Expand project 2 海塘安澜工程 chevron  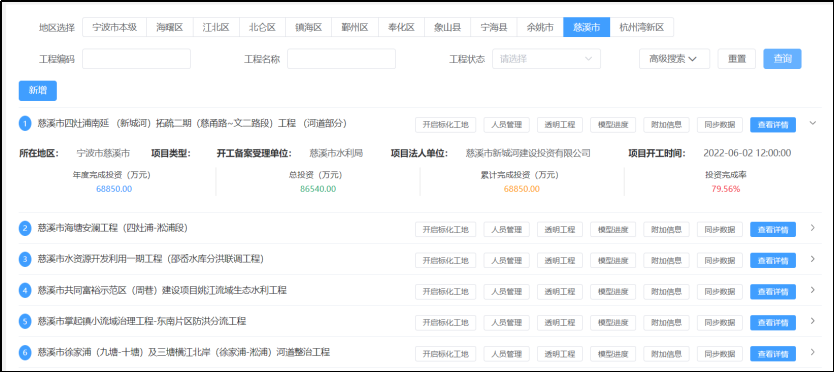813,228
